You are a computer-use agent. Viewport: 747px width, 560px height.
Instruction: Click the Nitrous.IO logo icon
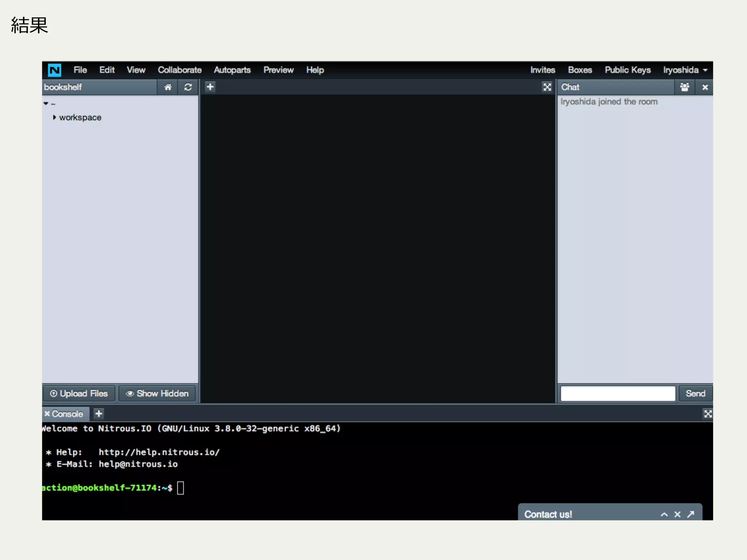click(55, 70)
